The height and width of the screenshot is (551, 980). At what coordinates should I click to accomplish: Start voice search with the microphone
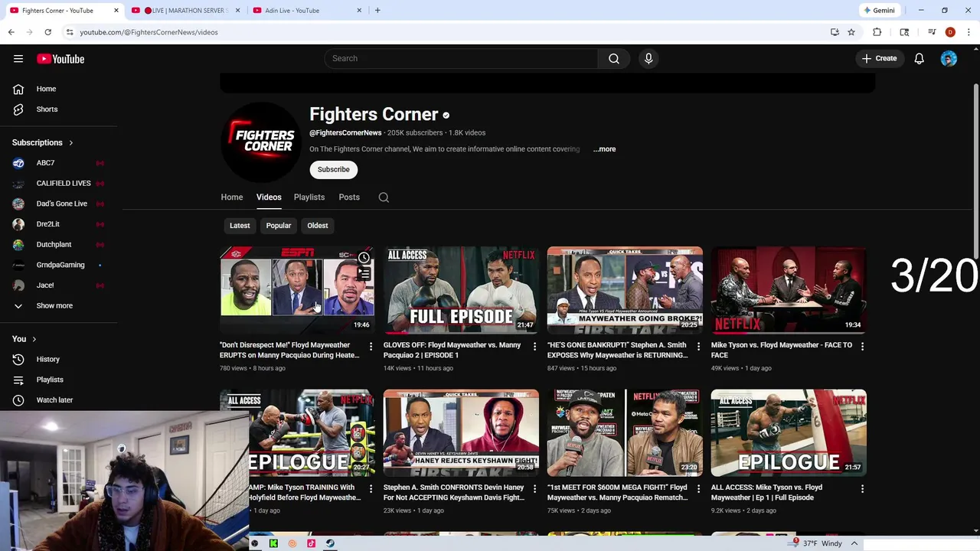click(648, 58)
